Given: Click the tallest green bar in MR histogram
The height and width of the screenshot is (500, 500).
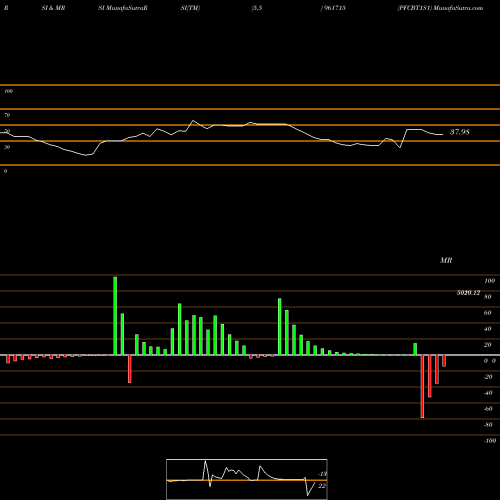Looking at the screenshot, I should click(115, 316).
